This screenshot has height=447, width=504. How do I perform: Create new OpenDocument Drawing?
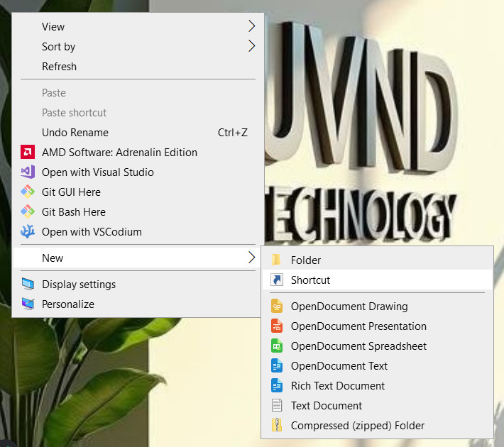(377, 307)
